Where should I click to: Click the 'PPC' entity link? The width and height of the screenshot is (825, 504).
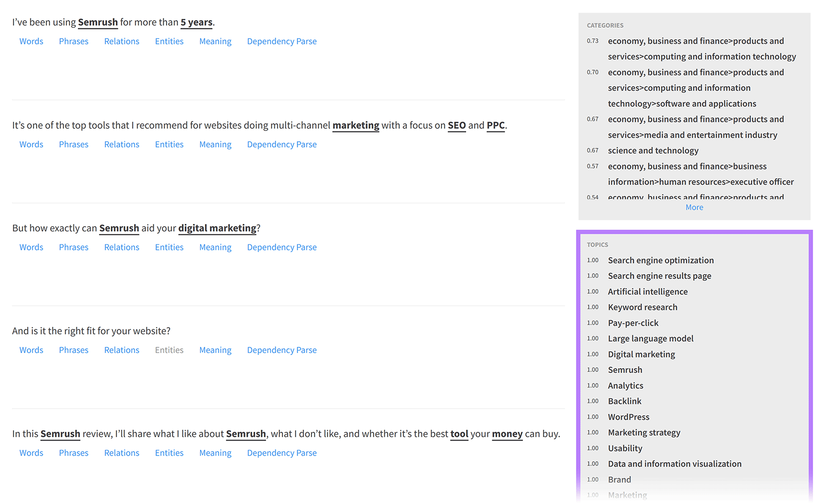pyautogui.click(x=496, y=125)
